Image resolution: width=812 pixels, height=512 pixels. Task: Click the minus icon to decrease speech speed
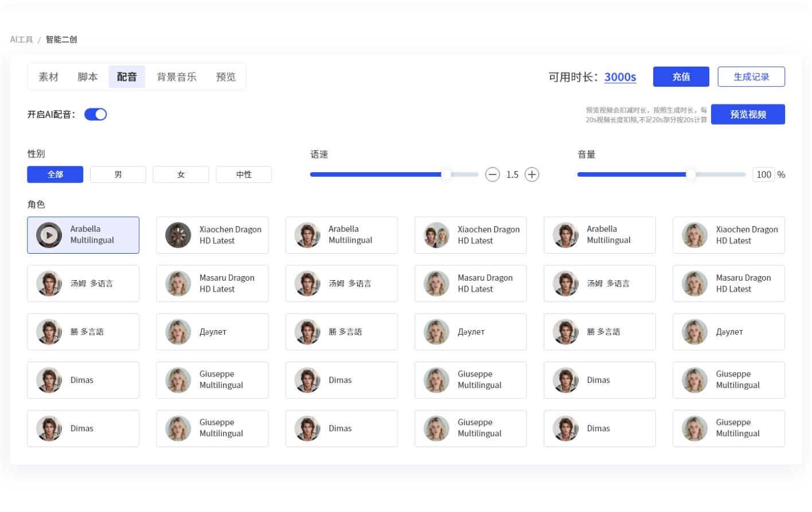(493, 174)
